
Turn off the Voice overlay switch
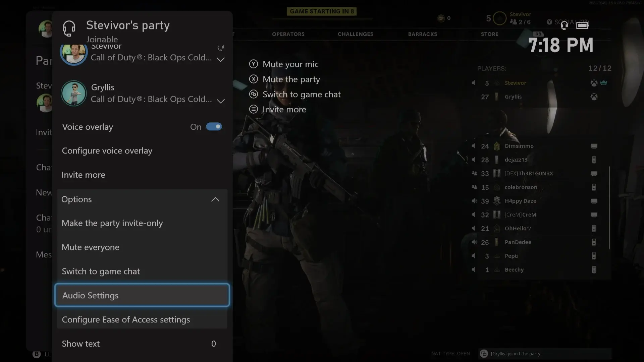tap(214, 127)
